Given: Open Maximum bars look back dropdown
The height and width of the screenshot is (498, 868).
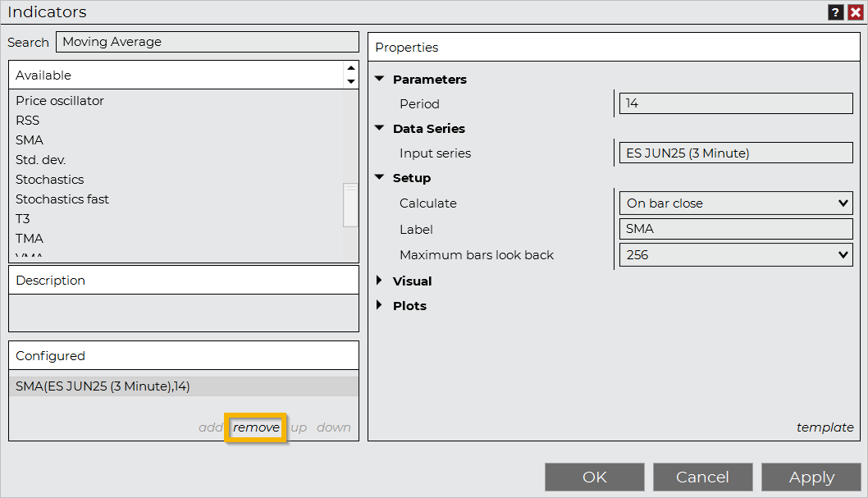Looking at the screenshot, I should [736, 254].
